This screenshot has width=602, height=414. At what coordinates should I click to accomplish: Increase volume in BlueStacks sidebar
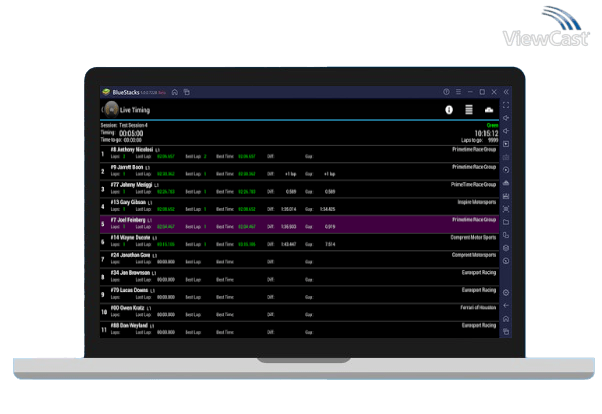(x=506, y=118)
